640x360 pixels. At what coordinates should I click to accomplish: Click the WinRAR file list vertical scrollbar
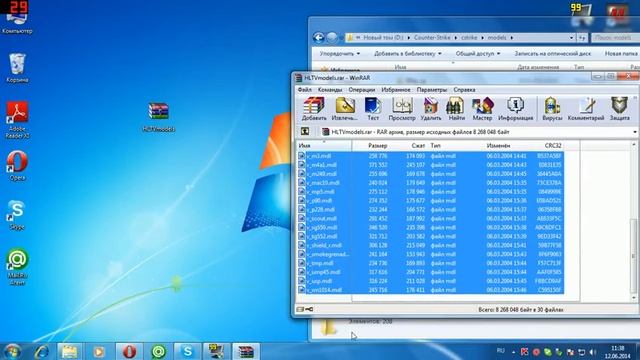(634, 220)
